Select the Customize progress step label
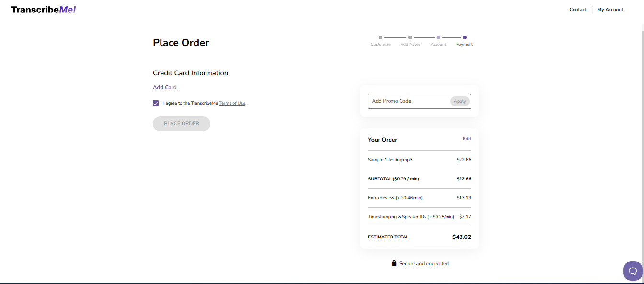The image size is (644, 284). [380, 44]
